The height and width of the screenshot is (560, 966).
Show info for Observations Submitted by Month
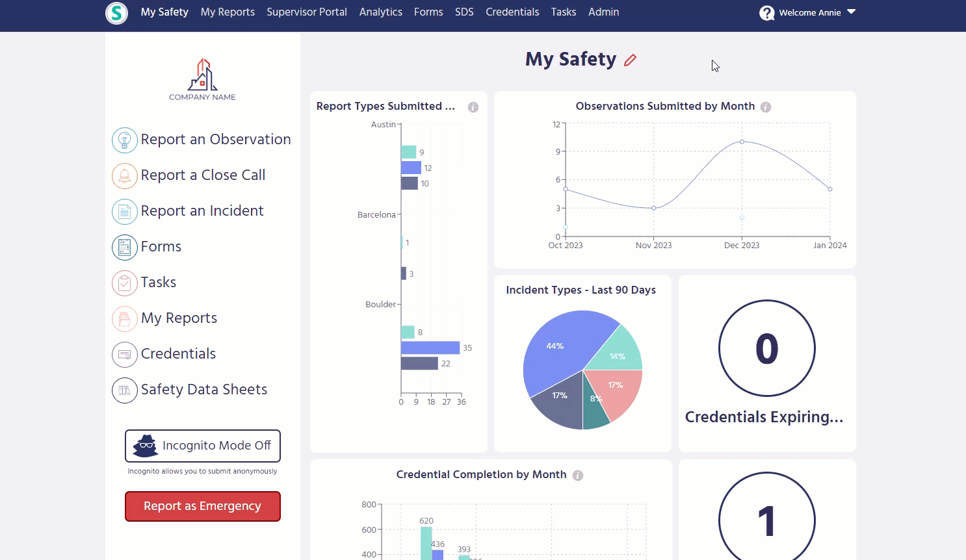pyautogui.click(x=766, y=107)
